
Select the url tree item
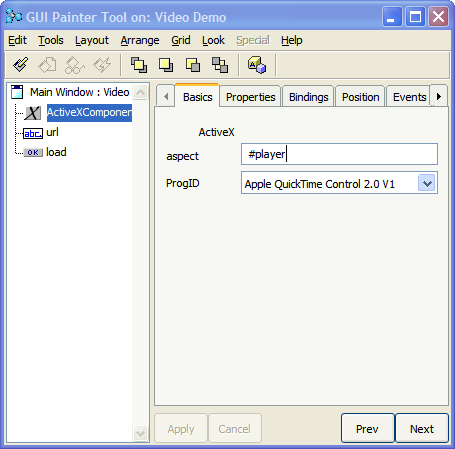click(x=52, y=132)
